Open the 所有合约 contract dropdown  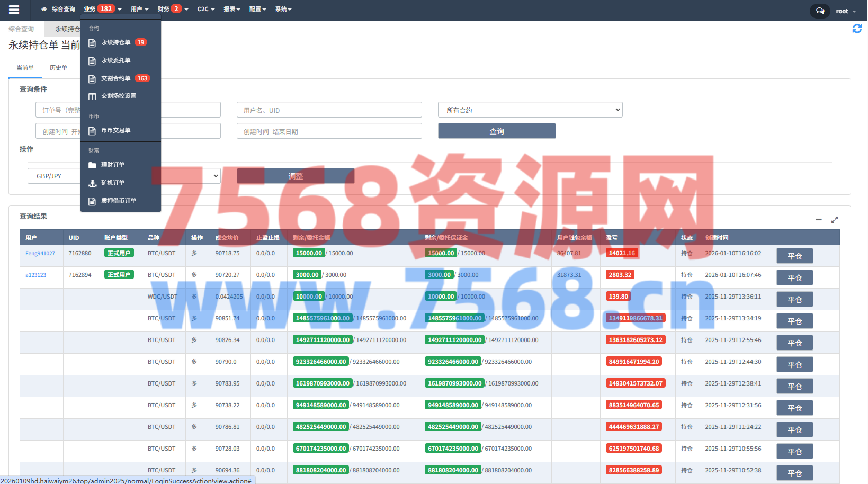pos(530,110)
